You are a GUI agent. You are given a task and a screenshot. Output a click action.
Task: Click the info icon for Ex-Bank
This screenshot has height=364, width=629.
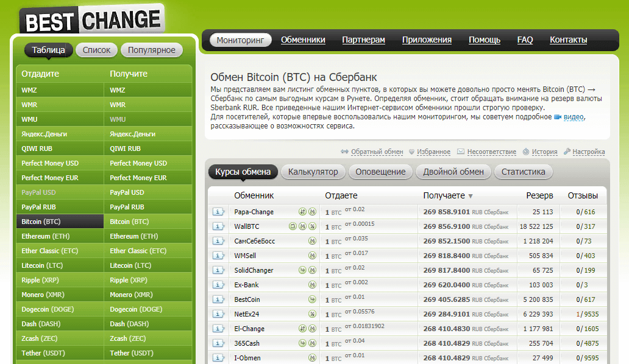click(218, 285)
